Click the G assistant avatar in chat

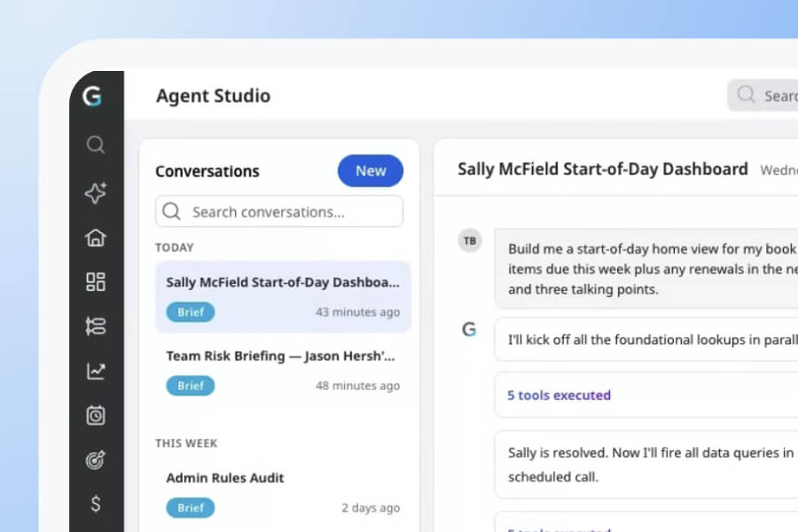(x=469, y=329)
